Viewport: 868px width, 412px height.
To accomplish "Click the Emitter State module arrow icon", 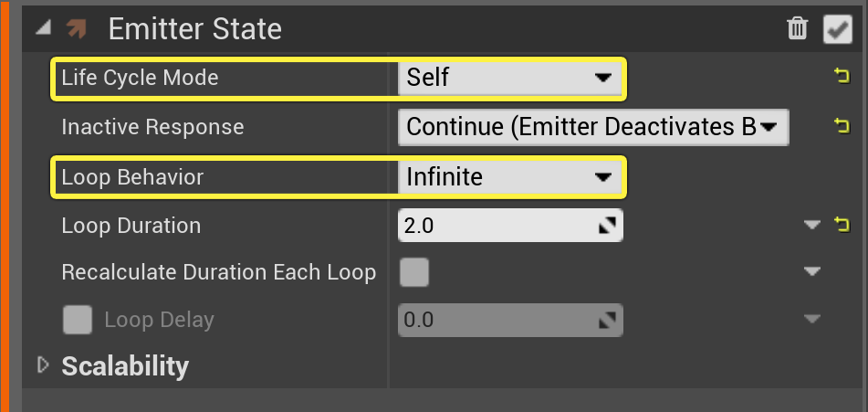I will point(77,29).
